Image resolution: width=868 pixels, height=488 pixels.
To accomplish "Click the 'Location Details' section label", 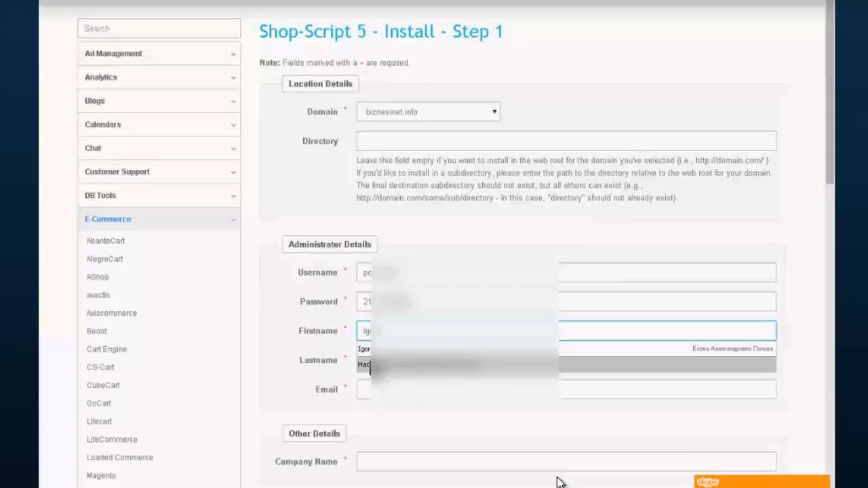I will click(320, 83).
